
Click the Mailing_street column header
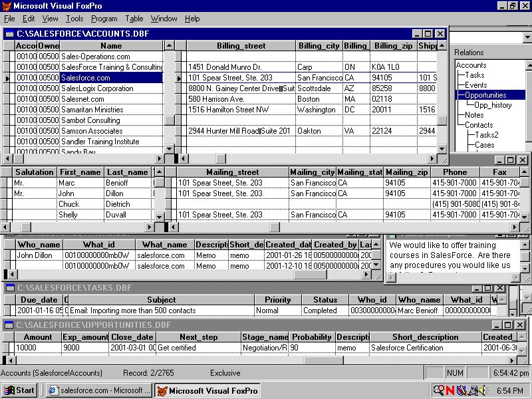pos(233,172)
